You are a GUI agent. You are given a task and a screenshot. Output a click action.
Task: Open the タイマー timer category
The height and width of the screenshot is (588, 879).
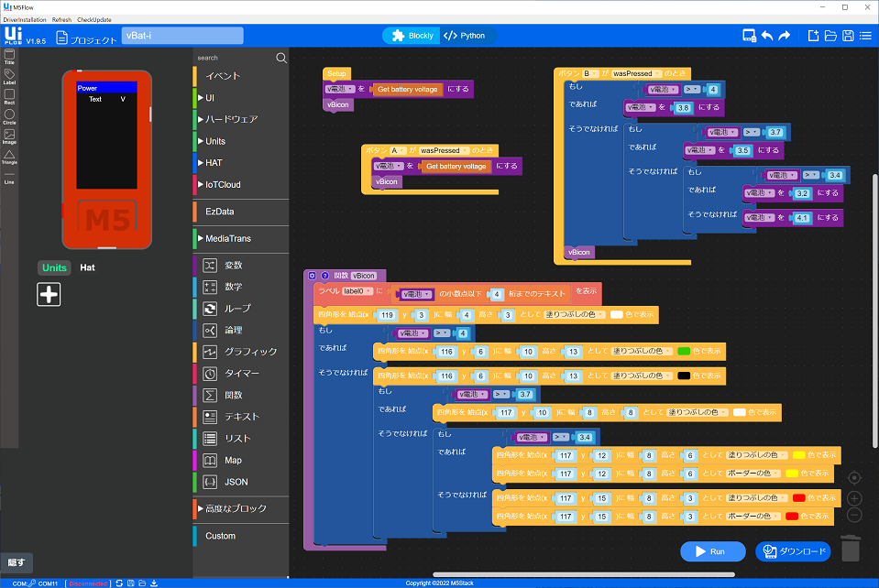pos(241,374)
